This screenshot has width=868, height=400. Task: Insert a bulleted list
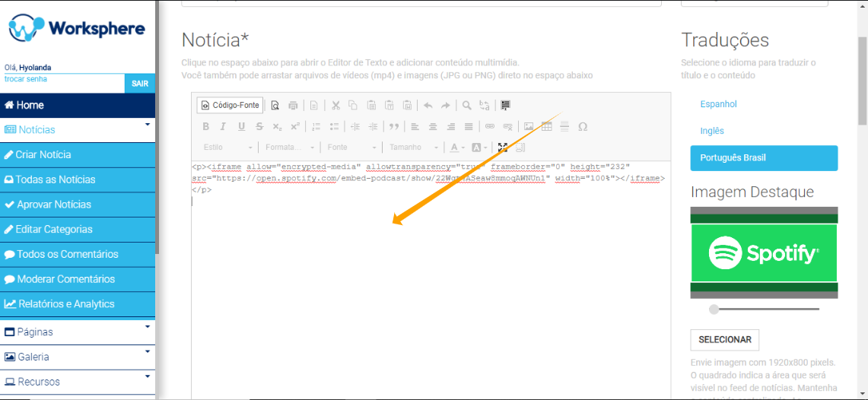click(x=334, y=127)
